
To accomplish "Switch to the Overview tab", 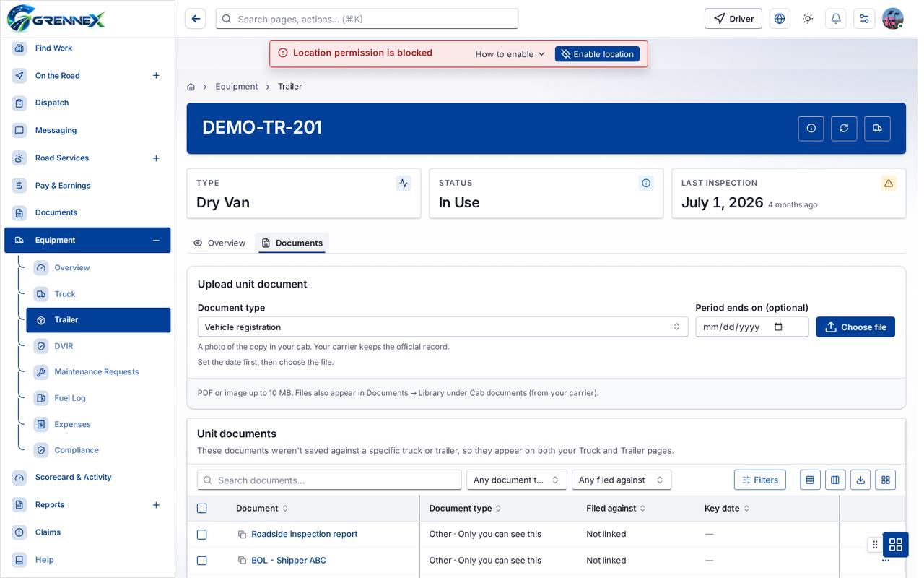I will pos(219,243).
